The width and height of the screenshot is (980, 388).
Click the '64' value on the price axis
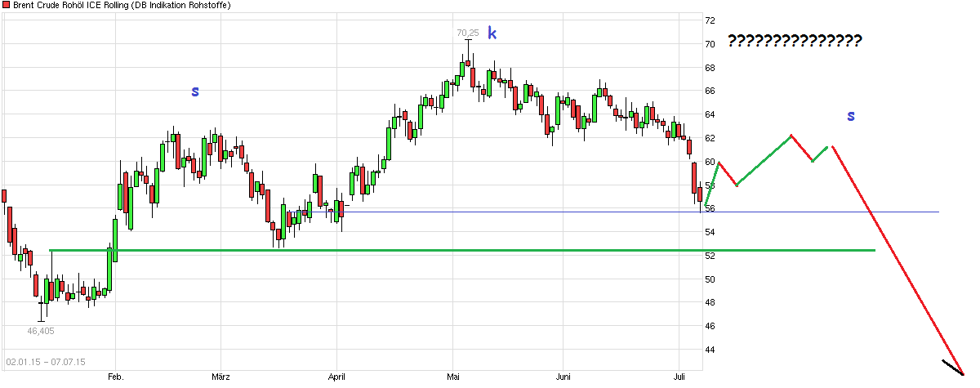point(710,114)
